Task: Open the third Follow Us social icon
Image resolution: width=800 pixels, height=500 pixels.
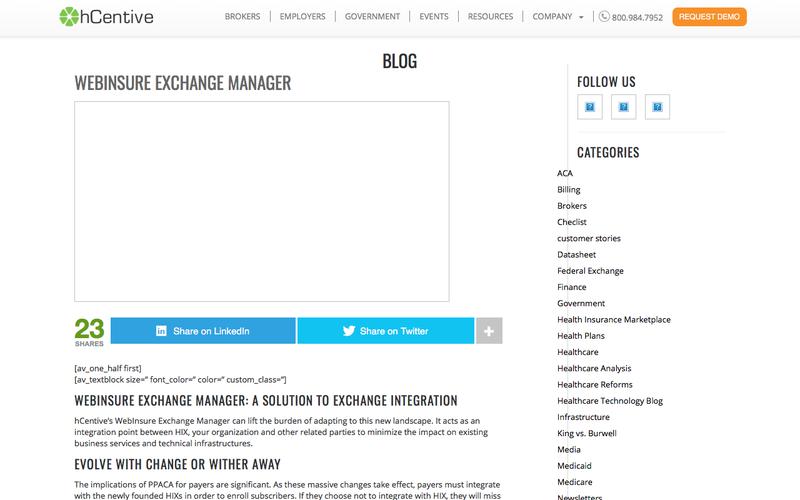Action: point(657,107)
